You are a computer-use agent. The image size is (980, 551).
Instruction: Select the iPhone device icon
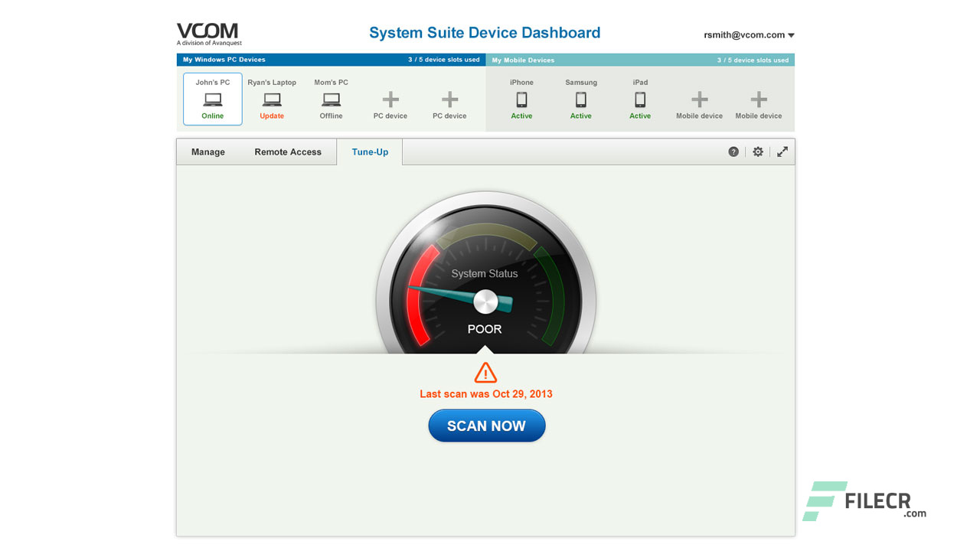[x=521, y=99]
